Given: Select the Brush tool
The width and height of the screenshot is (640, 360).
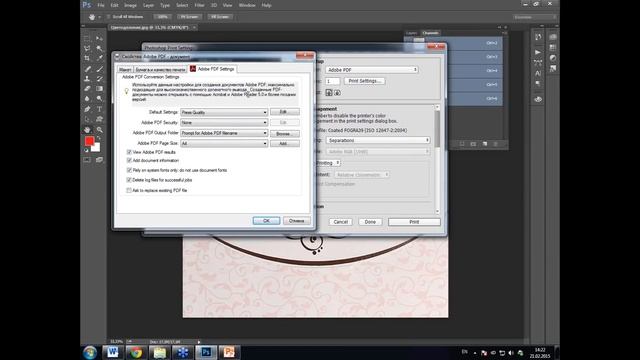Looking at the screenshot, I should coord(99,69).
